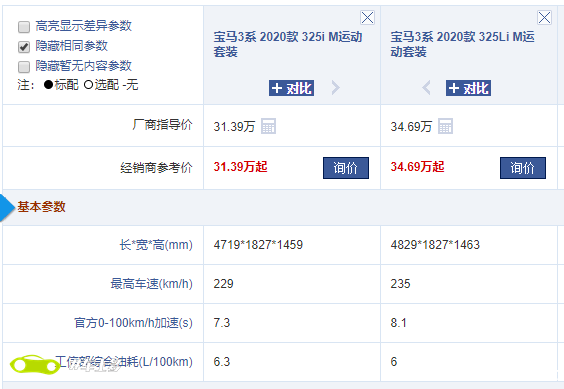Select fuel consumption value 6.3
Screen dimensions: 564x389
pyautogui.click(x=222, y=362)
